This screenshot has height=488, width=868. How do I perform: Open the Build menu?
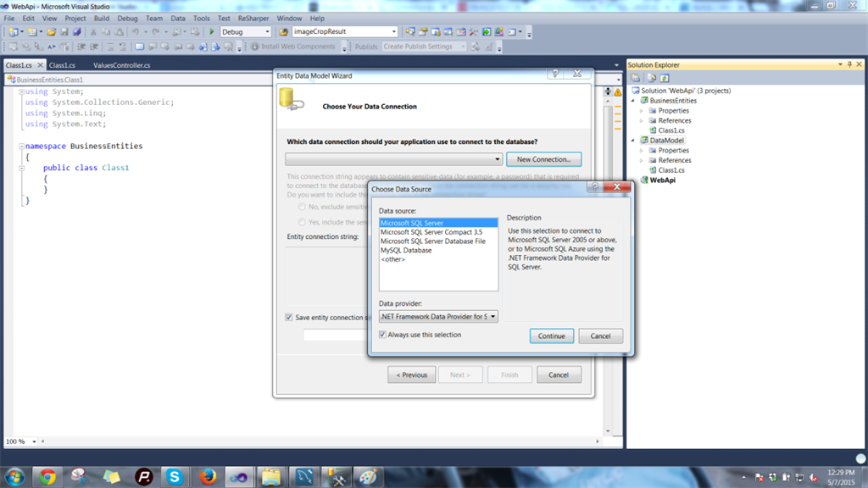(x=102, y=19)
